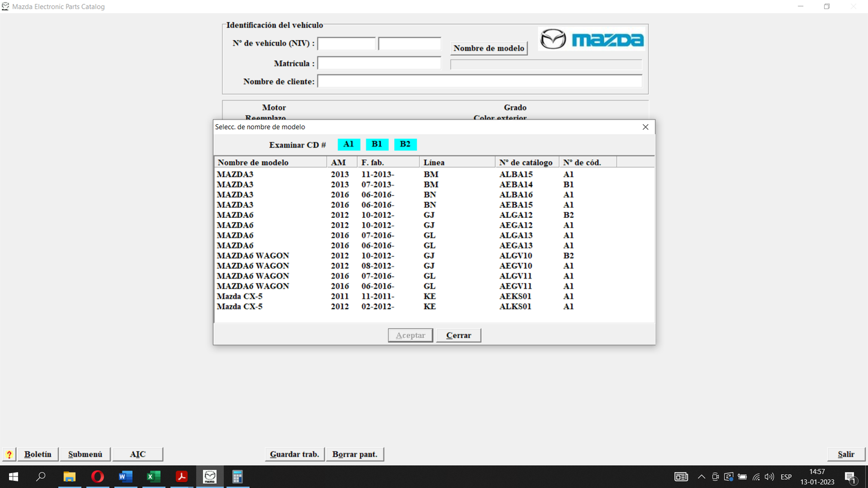Close the model selection dialog with X
Screen dimensions: 868x488
click(x=645, y=127)
